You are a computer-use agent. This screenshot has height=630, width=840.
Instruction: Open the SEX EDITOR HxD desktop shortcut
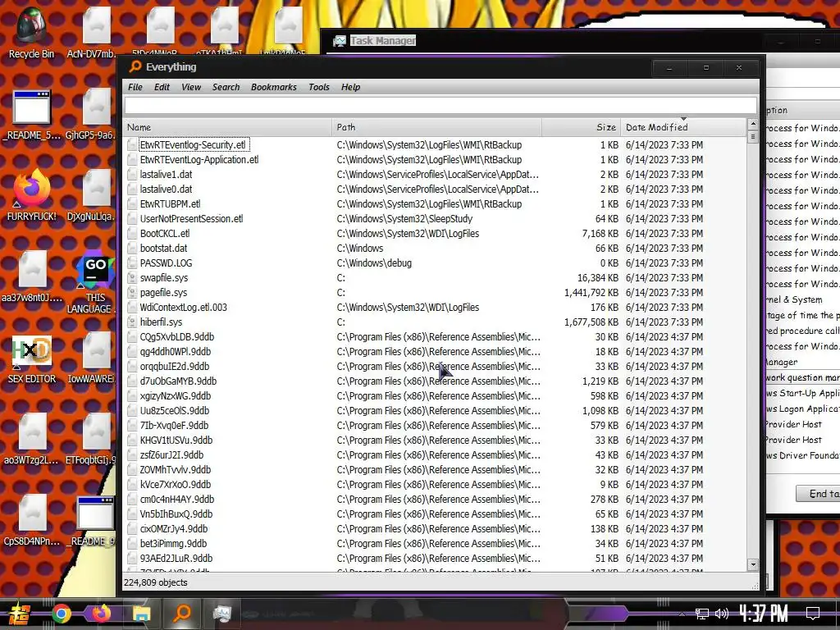tap(32, 359)
